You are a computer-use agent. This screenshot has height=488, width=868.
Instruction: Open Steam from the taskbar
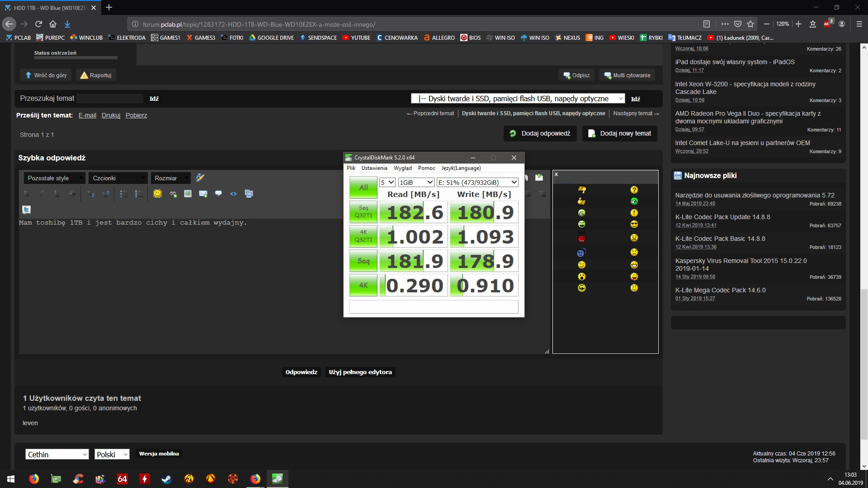click(x=166, y=479)
